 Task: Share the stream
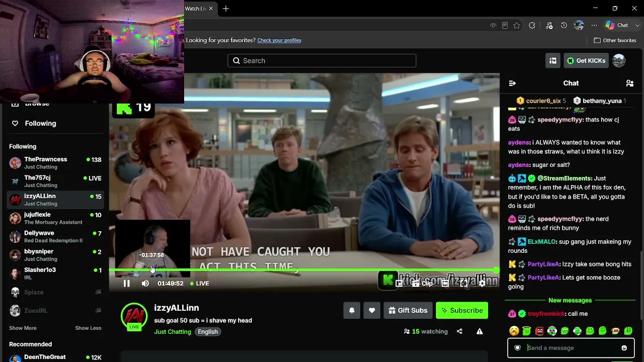(459, 331)
